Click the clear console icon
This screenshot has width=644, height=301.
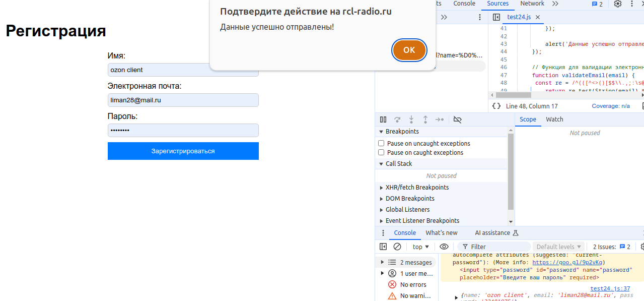tap(397, 247)
